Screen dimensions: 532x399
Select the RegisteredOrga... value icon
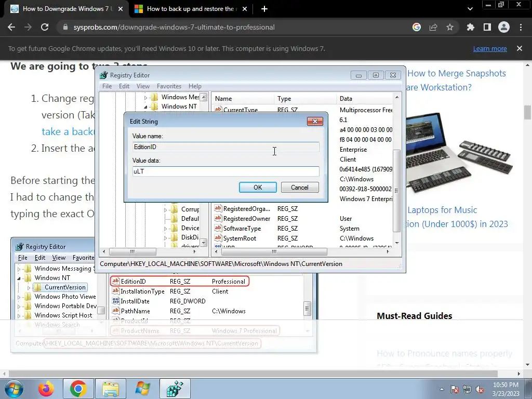(218, 209)
